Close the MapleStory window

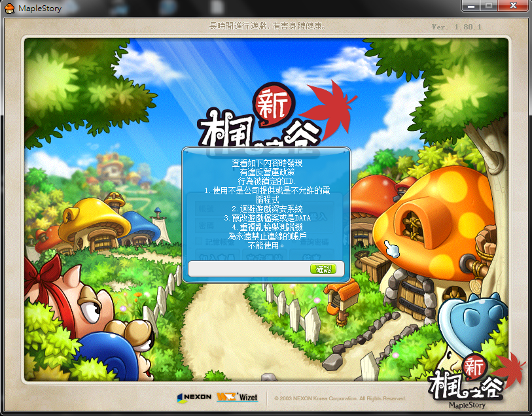(x=513, y=5)
